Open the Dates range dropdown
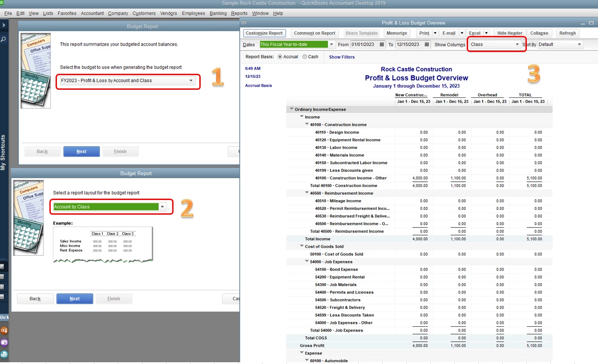The image size is (598, 364). tap(332, 44)
